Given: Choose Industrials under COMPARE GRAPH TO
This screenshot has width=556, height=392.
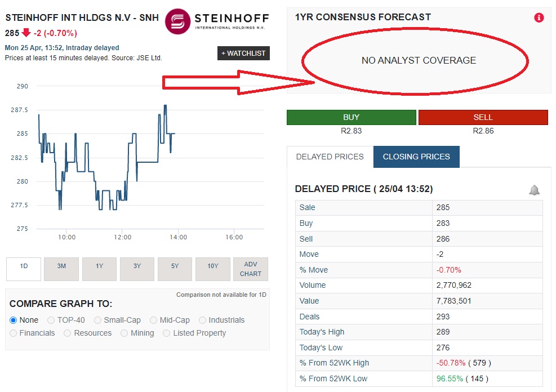Looking at the screenshot, I should [202, 320].
